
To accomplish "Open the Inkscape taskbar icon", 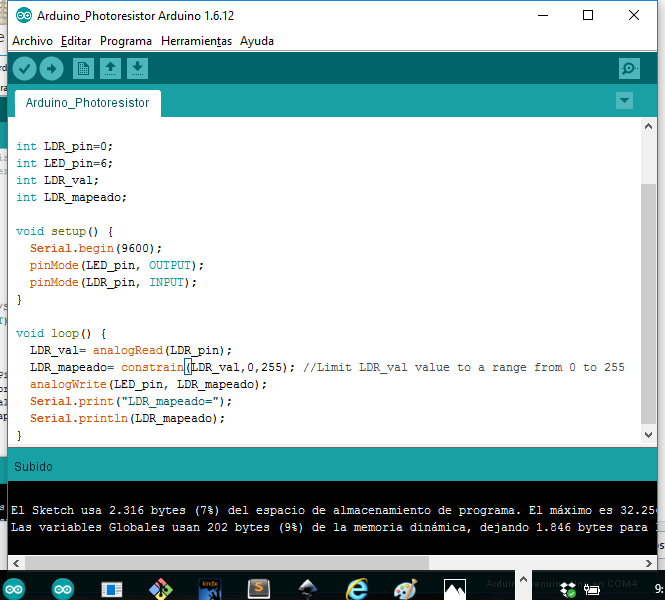I will tap(308, 589).
